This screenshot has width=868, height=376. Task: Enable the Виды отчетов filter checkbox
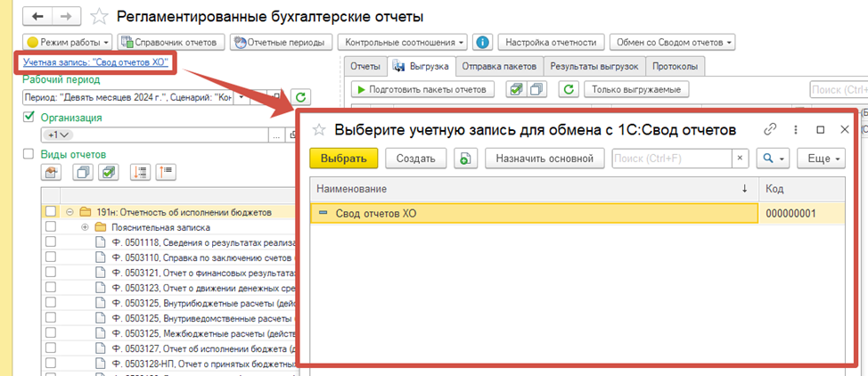coord(29,154)
